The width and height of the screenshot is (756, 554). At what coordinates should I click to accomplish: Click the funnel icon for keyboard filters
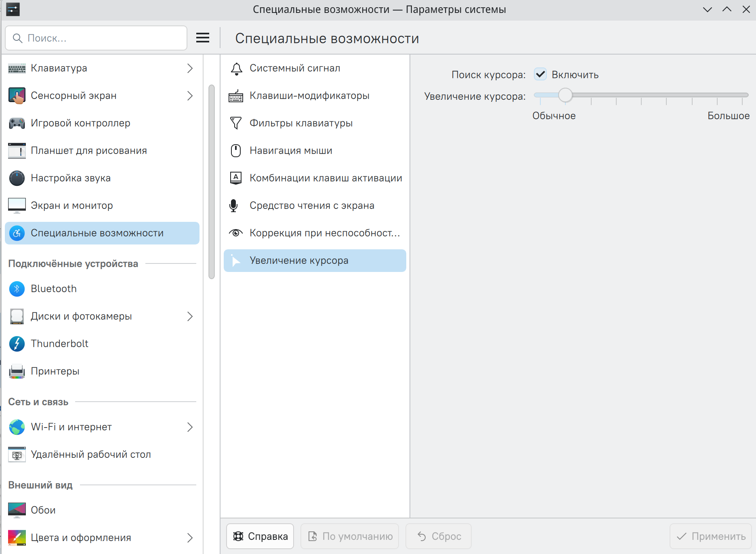coord(236,123)
